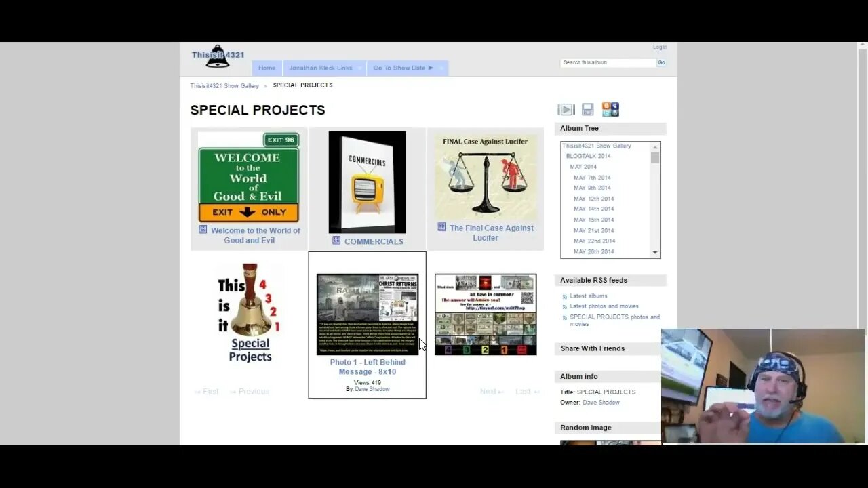Open the This is it Special Projects bell thumbnail
The height and width of the screenshot is (488, 868).
tap(249, 314)
